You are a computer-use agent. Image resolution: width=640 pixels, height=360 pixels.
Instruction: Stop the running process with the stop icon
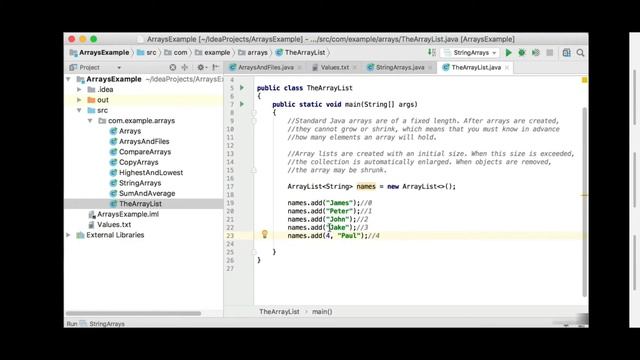click(x=550, y=53)
